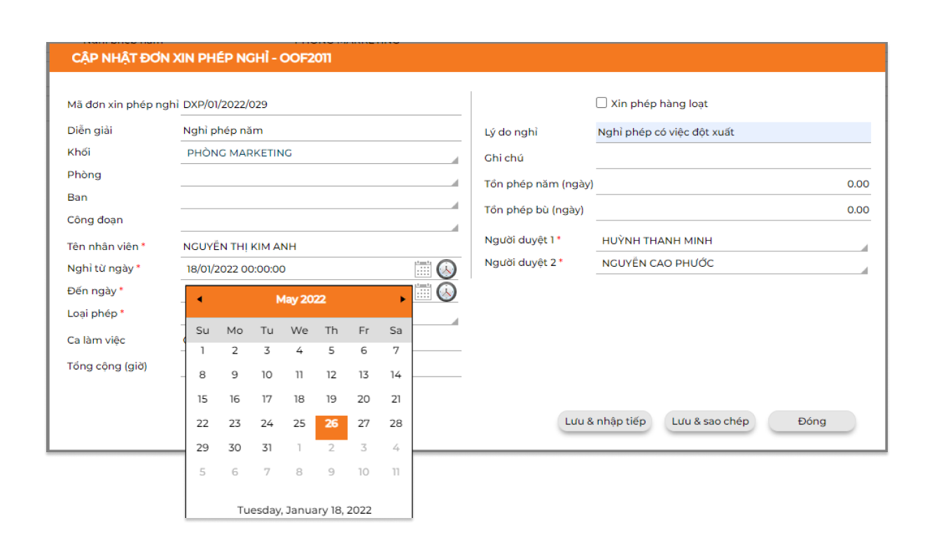Click Lưu & nhập tiếp button

pyautogui.click(x=606, y=421)
